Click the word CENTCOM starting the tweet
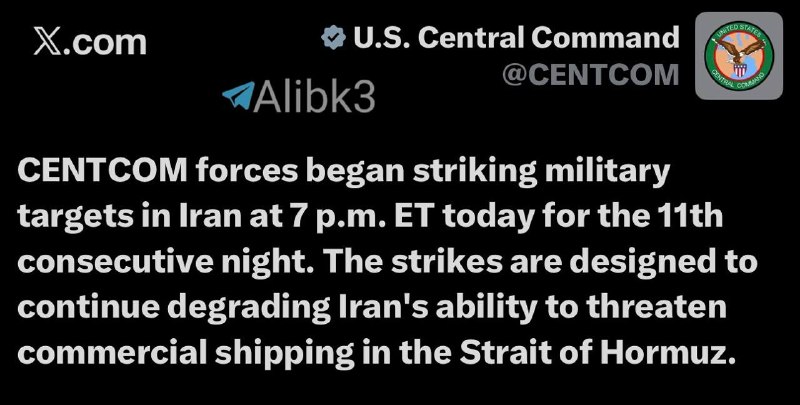This screenshot has height=405, width=800. [103, 171]
